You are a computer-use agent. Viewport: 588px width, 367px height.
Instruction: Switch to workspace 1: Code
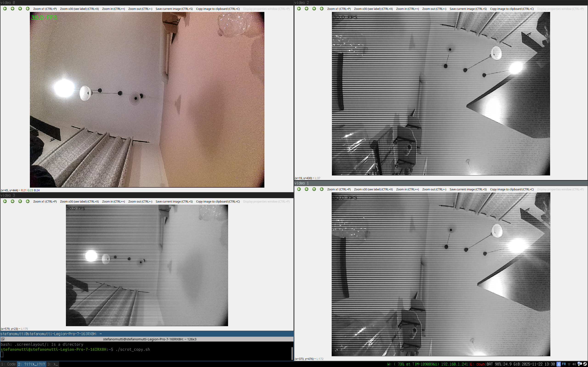(x=8, y=364)
